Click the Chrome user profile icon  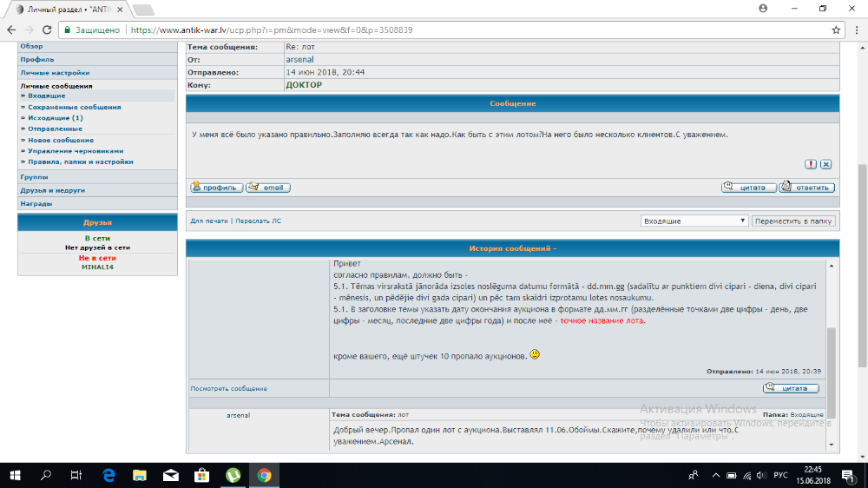pos(763,9)
